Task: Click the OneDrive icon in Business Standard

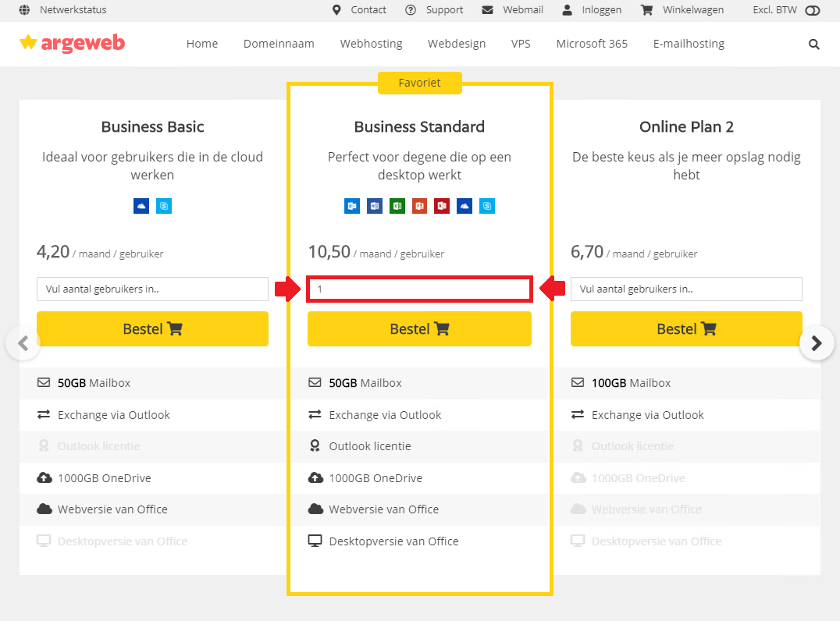Action: pos(464,206)
